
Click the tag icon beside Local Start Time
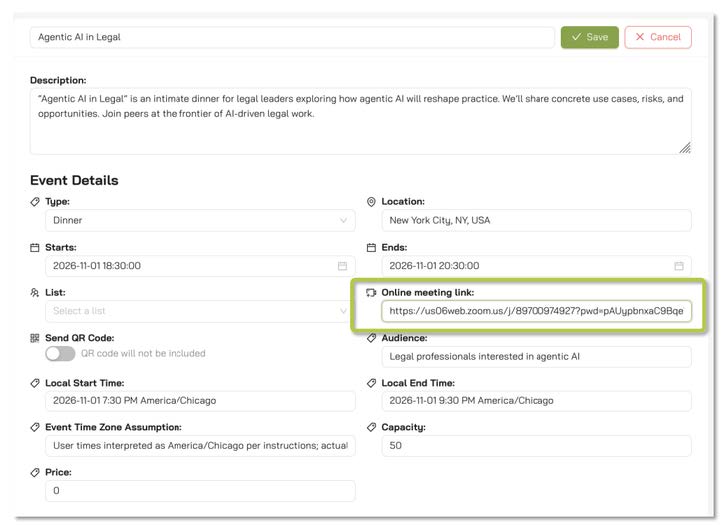coord(35,383)
